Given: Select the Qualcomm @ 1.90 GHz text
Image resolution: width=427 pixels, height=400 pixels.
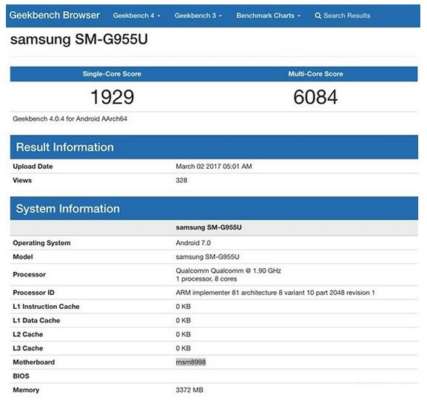Looking at the screenshot, I should pyautogui.click(x=228, y=271).
